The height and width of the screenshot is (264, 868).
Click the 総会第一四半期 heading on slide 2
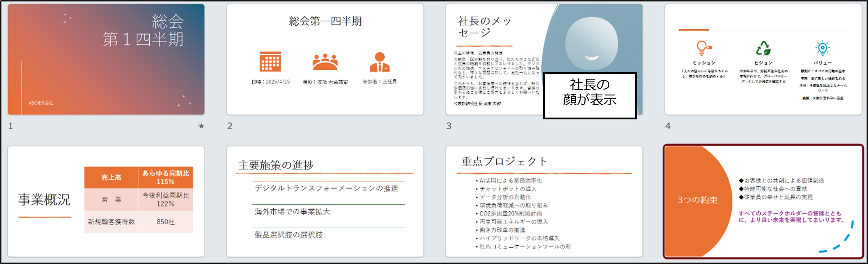pos(325,21)
